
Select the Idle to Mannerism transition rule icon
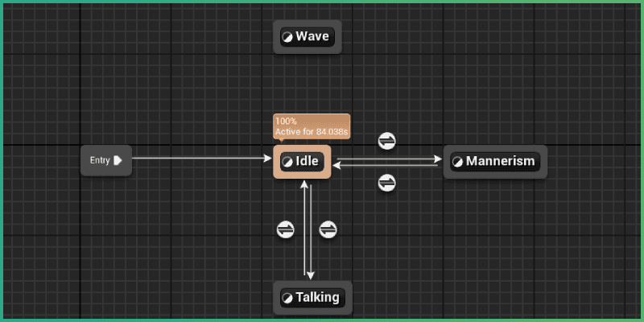click(x=386, y=141)
